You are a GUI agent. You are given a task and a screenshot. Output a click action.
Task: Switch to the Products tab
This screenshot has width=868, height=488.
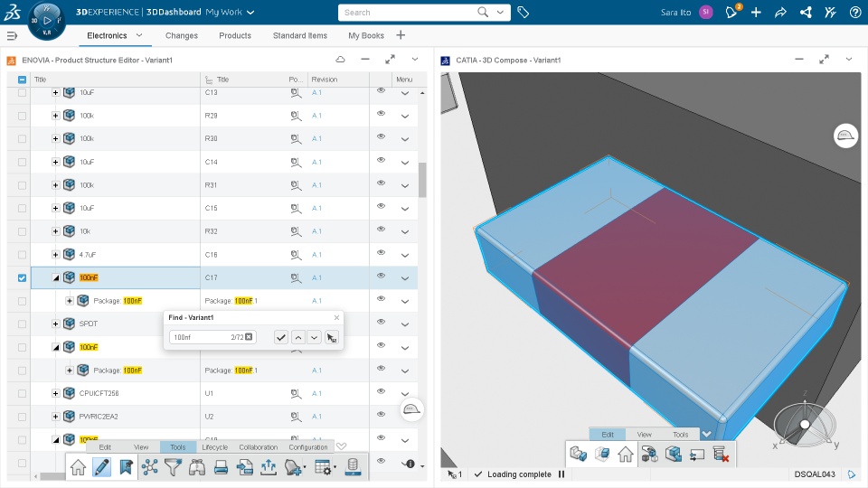(235, 35)
